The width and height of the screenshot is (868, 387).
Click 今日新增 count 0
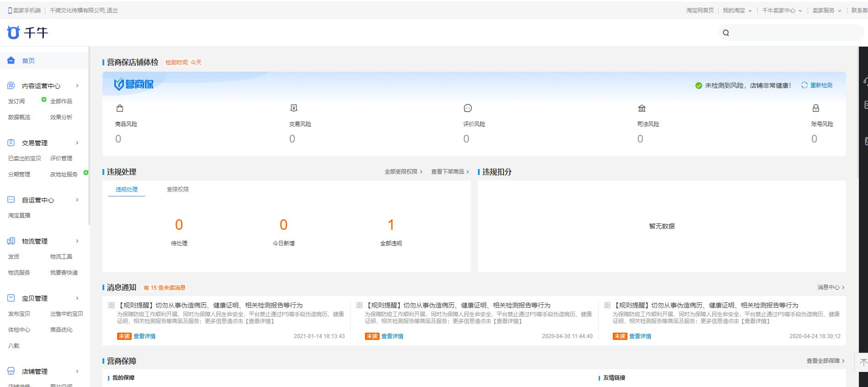[x=284, y=225]
